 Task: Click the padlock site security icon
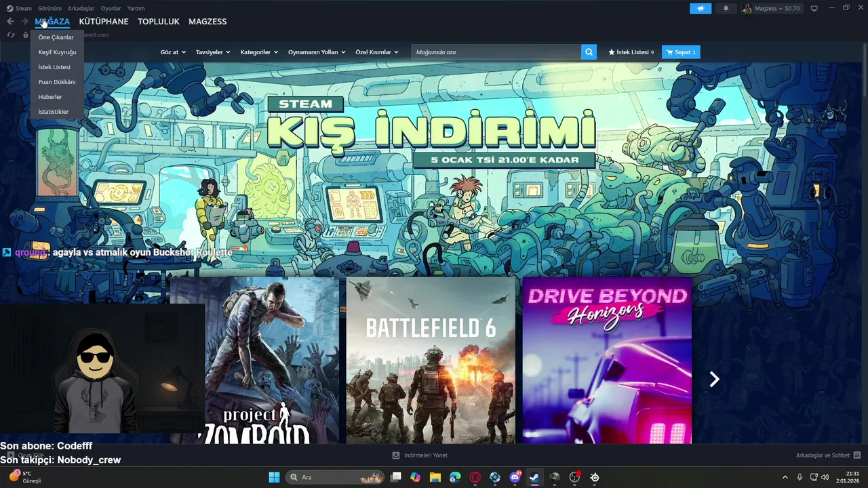[26, 35]
